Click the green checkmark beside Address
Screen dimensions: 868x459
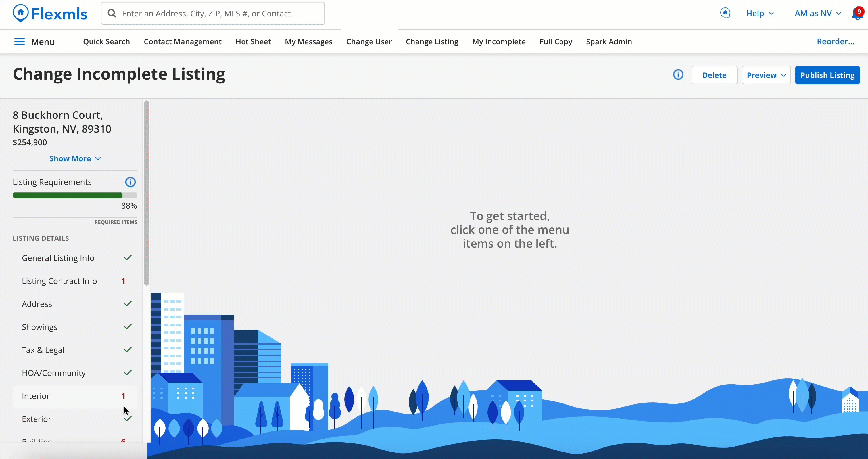[128, 303]
